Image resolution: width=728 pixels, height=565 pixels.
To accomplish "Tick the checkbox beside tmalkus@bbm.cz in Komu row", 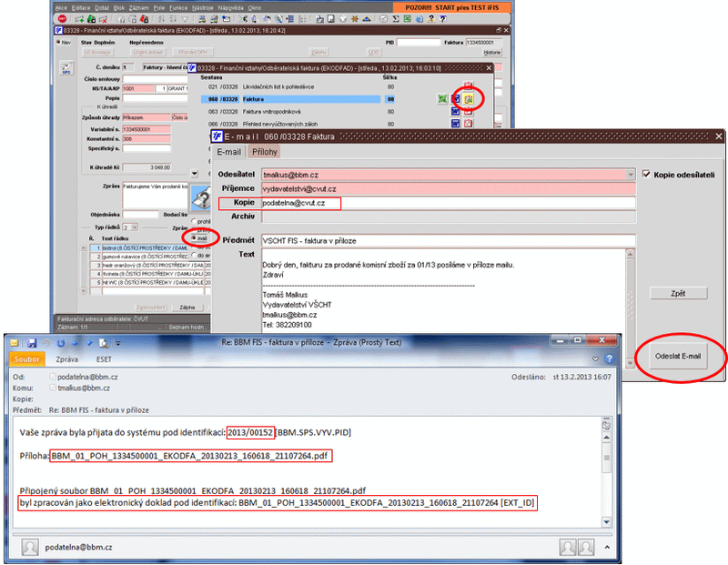I will click(53, 388).
